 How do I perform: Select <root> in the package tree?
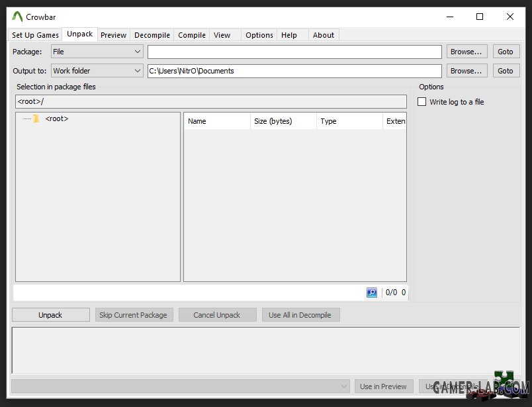tap(57, 118)
